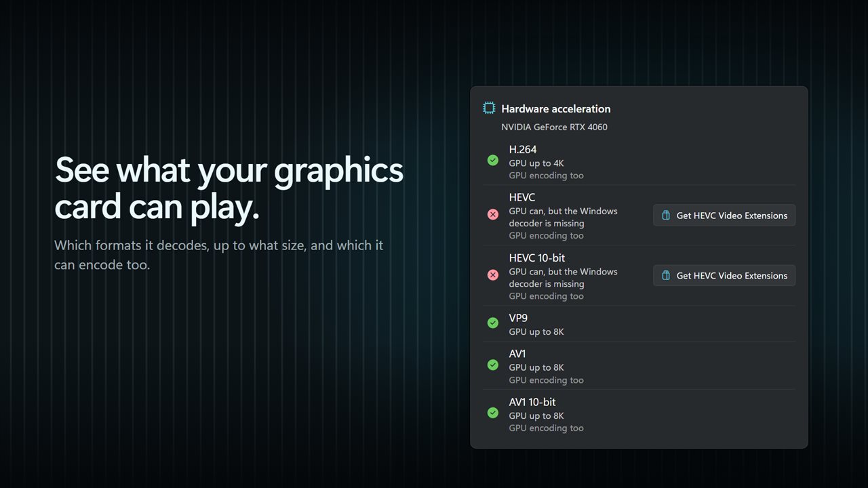The width and height of the screenshot is (868, 488).
Task: Click the NVIDIA GeForce RTX 4060 label
Action: tap(554, 127)
